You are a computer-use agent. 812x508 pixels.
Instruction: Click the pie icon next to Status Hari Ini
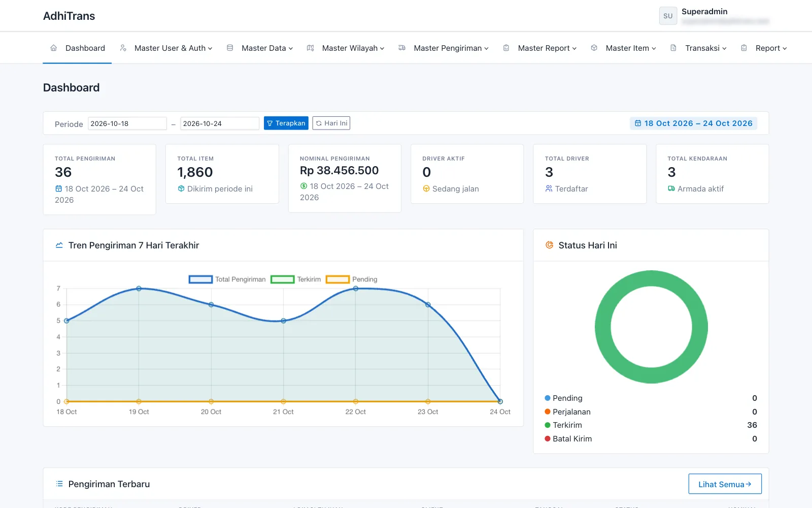[549, 245]
